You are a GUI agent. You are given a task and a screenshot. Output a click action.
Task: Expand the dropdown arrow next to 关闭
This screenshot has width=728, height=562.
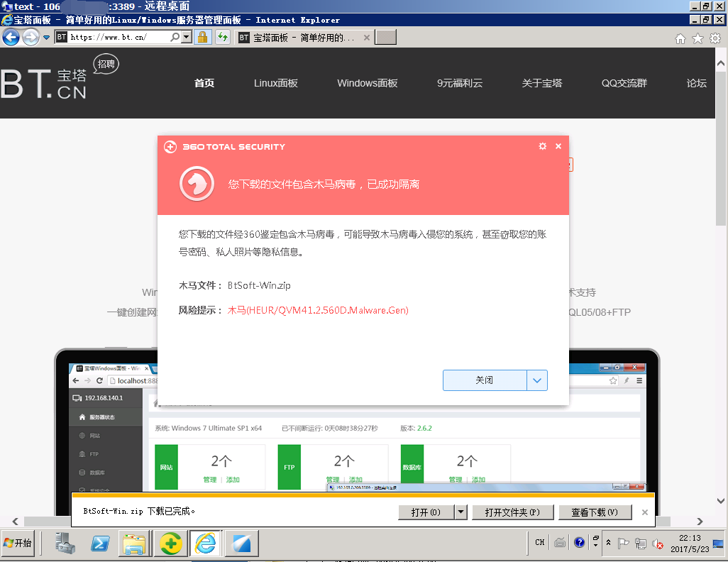[x=537, y=380]
